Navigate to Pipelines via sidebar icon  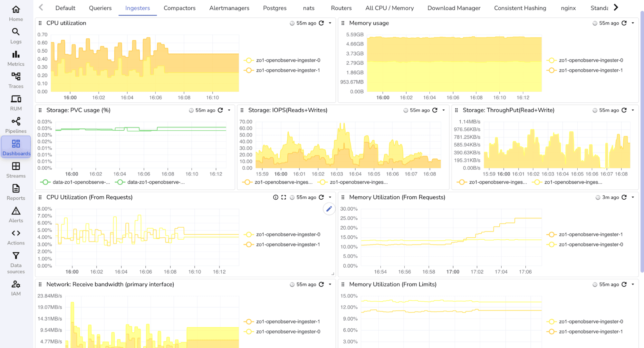pyautogui.click(x=15, y=125)
